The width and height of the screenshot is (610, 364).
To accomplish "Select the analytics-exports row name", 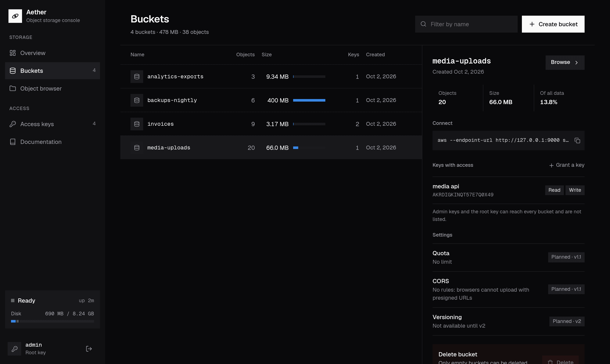I will [175, 77].
